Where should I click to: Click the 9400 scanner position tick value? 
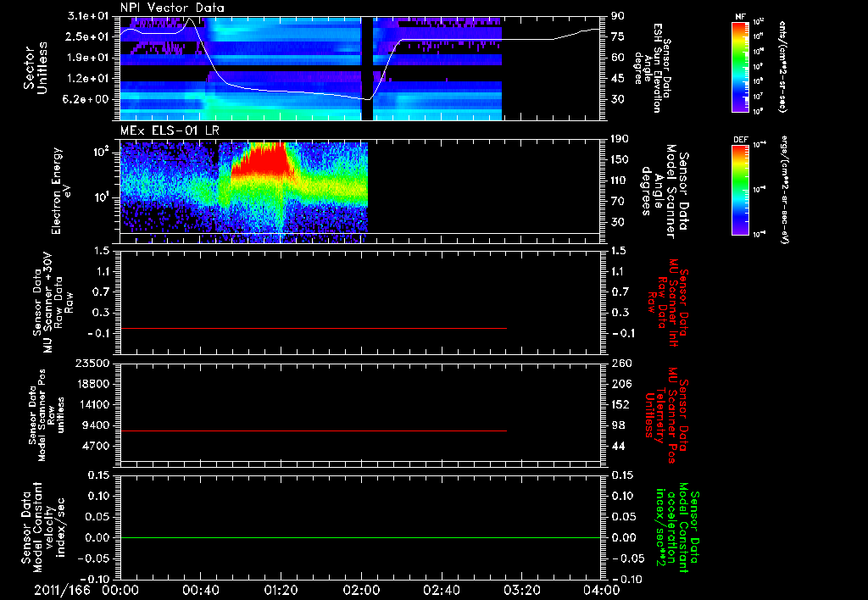[x=96, y=425]
